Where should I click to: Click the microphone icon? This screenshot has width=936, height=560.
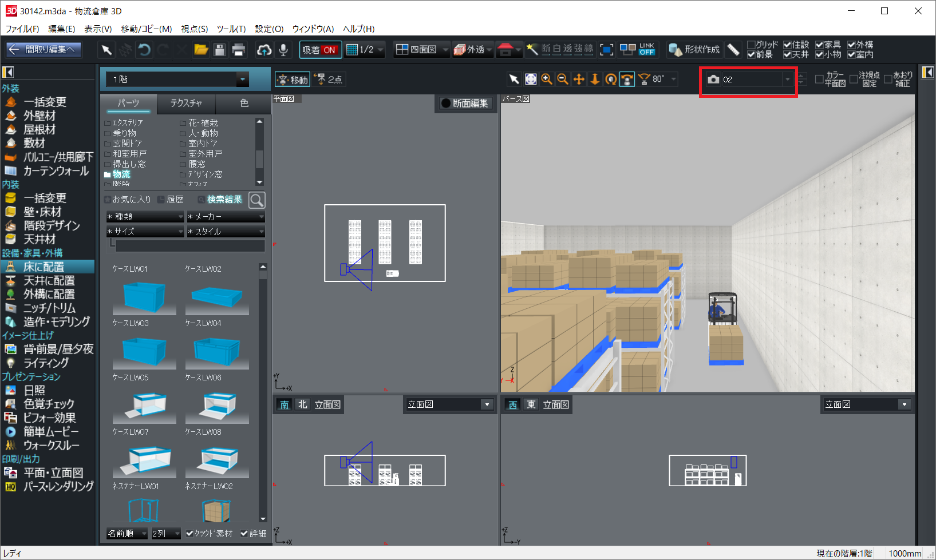(283, 50)
